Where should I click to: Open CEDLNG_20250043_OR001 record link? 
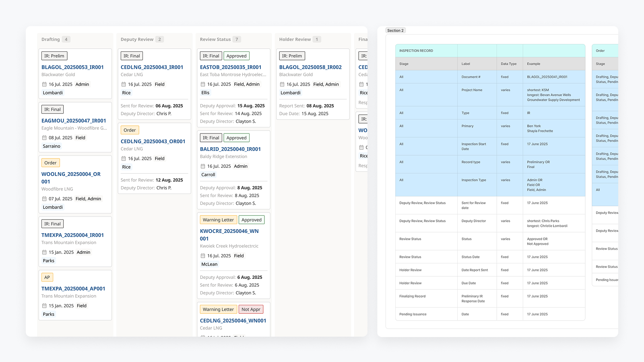click(x=153, y=142)
